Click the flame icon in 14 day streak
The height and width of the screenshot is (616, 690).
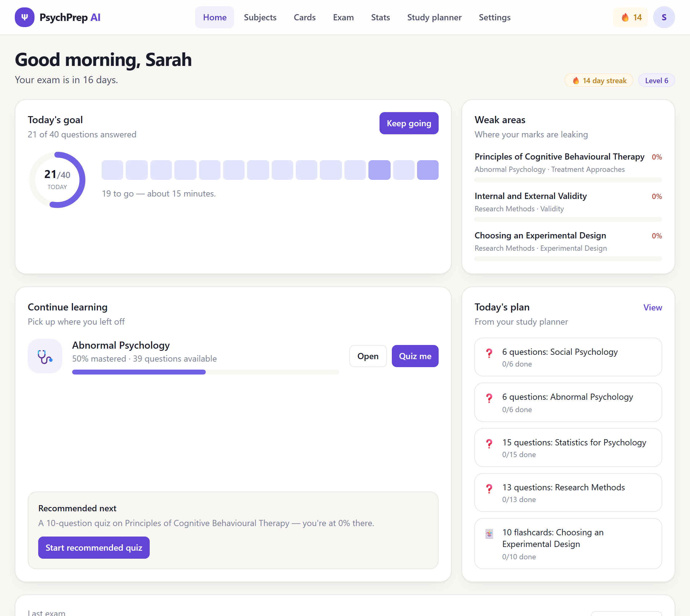[x=575, y=81]
